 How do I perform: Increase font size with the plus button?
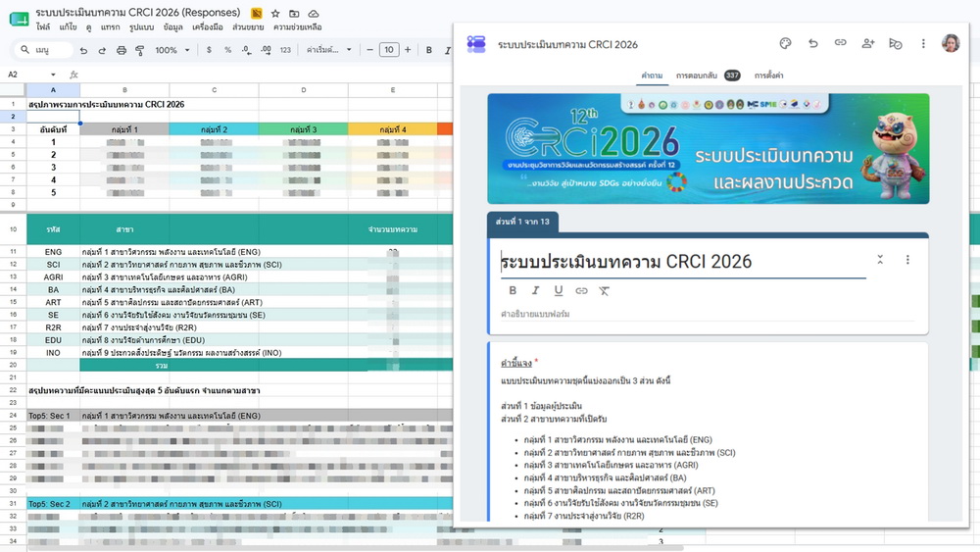pyautogui.click(x=408, y=50)
